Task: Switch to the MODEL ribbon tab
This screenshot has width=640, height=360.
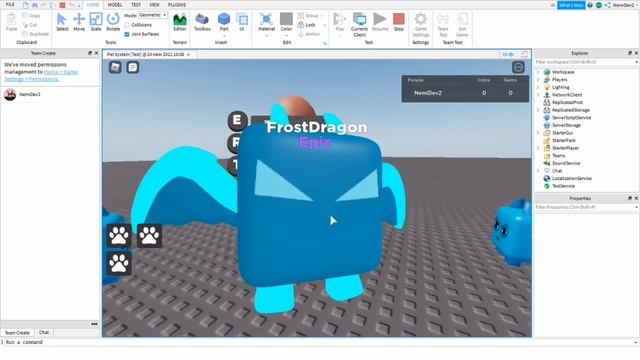Action: coord(115,5)
